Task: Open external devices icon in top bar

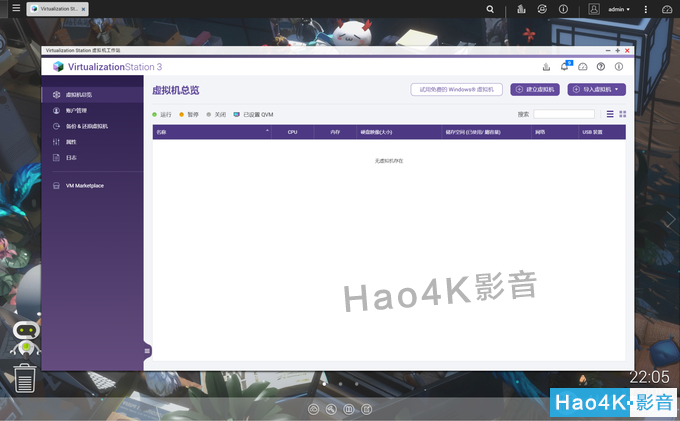Action: click(x=542, y=9)
